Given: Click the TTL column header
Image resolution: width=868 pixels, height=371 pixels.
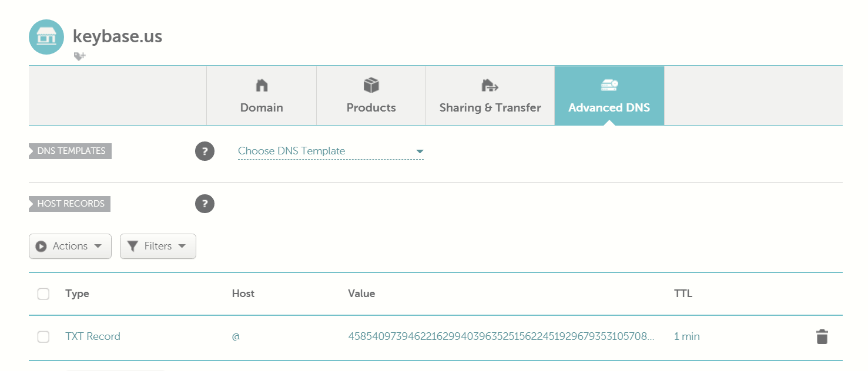Looking at the screenshot, I should tap(683, 294).
